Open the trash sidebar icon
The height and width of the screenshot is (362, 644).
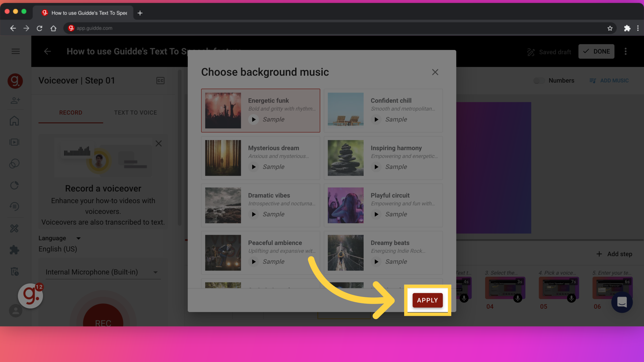14,271
